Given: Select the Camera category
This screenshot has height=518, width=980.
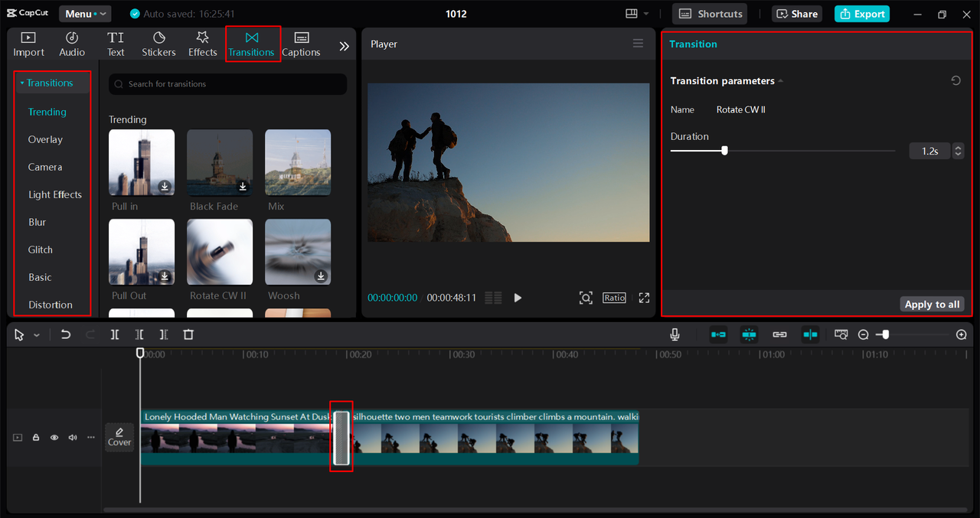Looking at the screenshot, I should coord(45,167).
